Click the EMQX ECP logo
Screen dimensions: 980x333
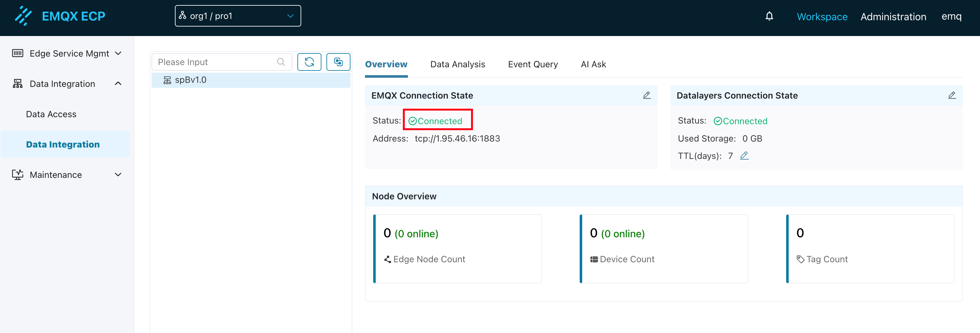[60, 16]
